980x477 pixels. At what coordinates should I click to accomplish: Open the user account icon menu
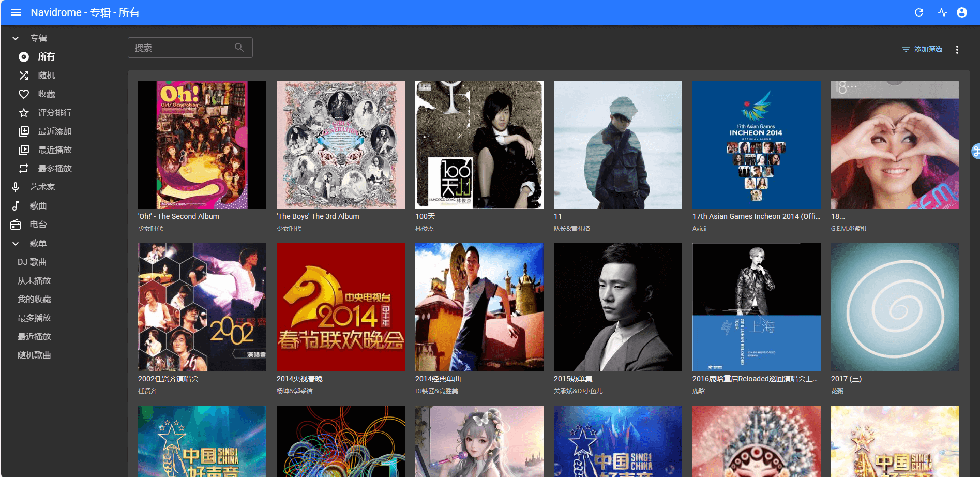click(x=962, y=12)
